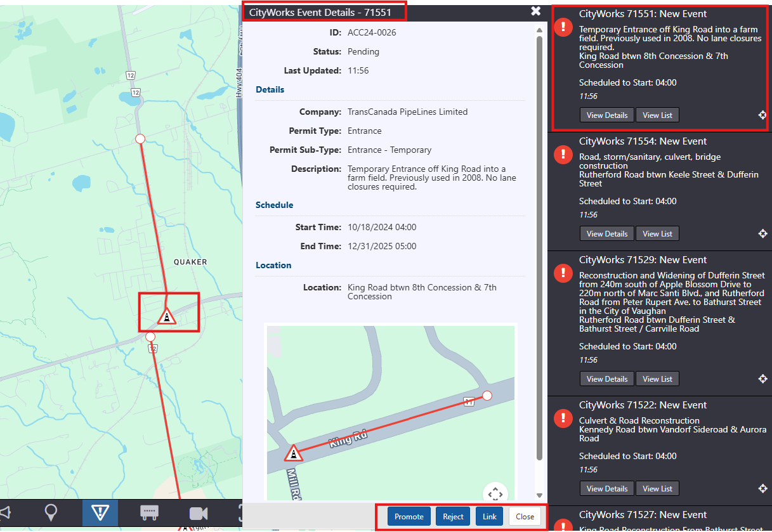
Task: Reject the CityWorks event
Action: [x=453, y=516]
